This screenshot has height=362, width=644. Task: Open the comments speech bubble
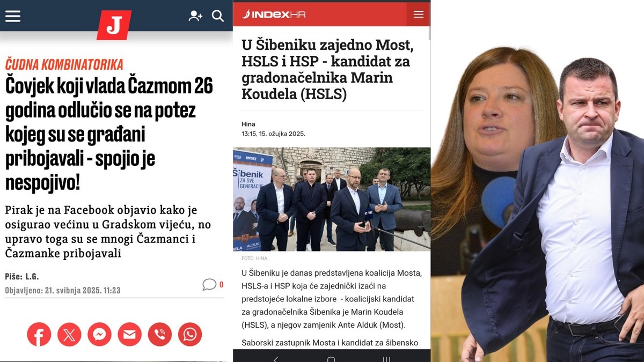(x=209, y=285)
